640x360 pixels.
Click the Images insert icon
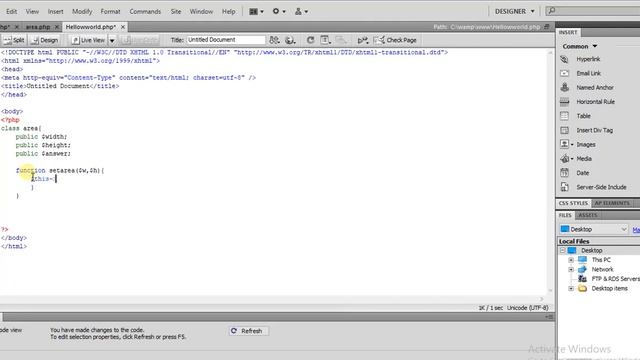pyautogui.click(x=564, y=144)
